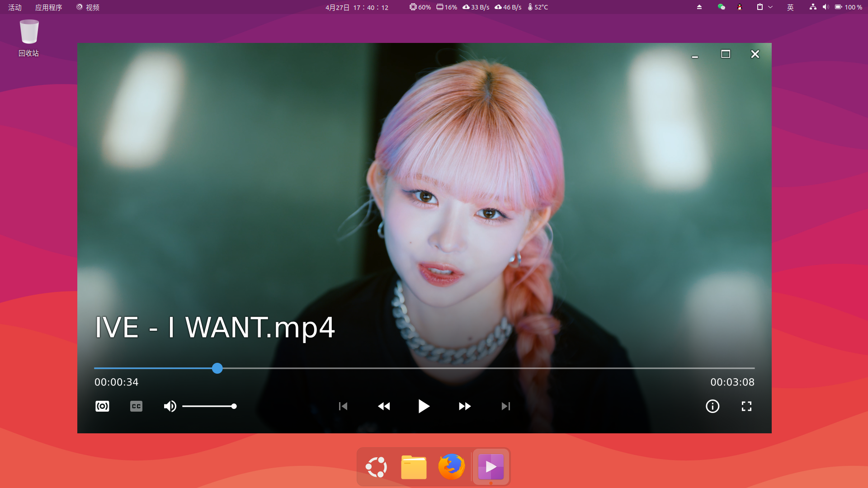Viewport: 868px width, 488px height.
Task: Click the blue seek bar handle
Action: [x=217, y=368]
